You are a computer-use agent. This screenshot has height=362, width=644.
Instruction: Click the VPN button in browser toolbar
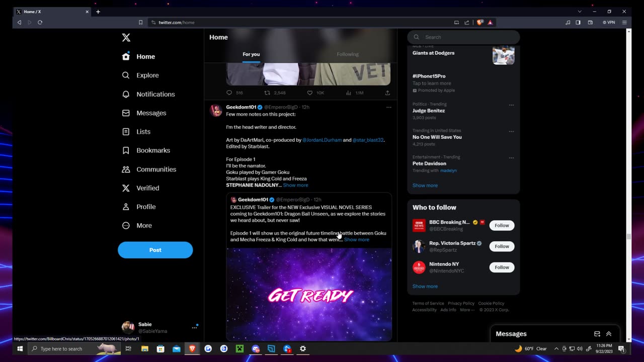(609, 22)
